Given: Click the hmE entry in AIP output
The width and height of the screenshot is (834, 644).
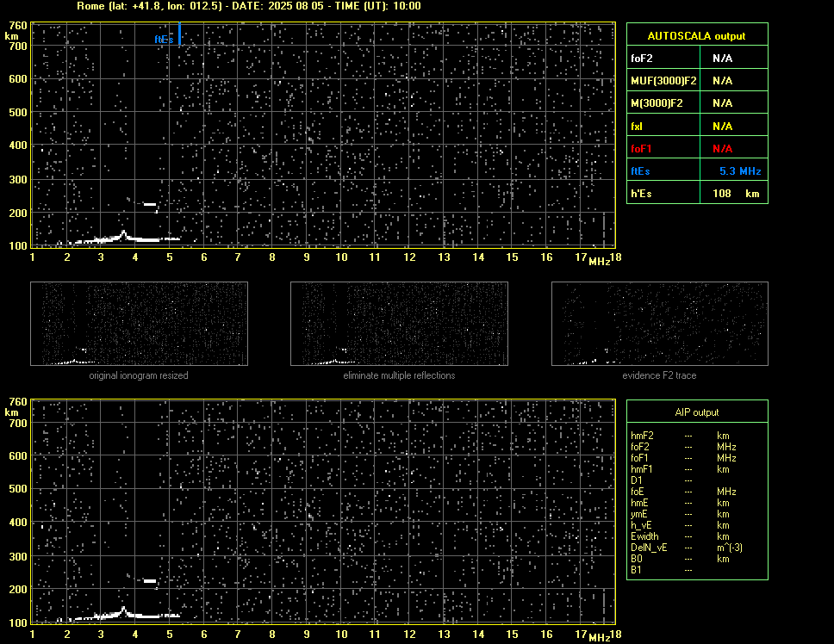Looking at the screenshot, I should pyautogui.click(x=639, y=503).
